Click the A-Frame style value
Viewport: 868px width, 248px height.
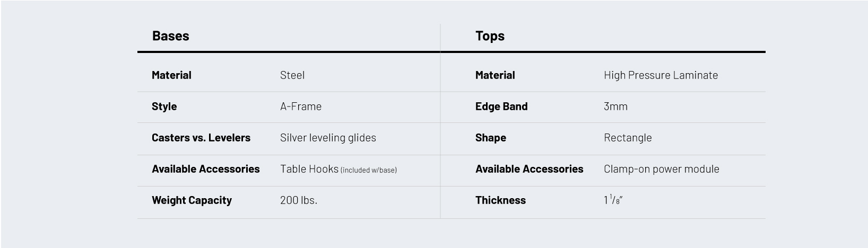(301, 107)
